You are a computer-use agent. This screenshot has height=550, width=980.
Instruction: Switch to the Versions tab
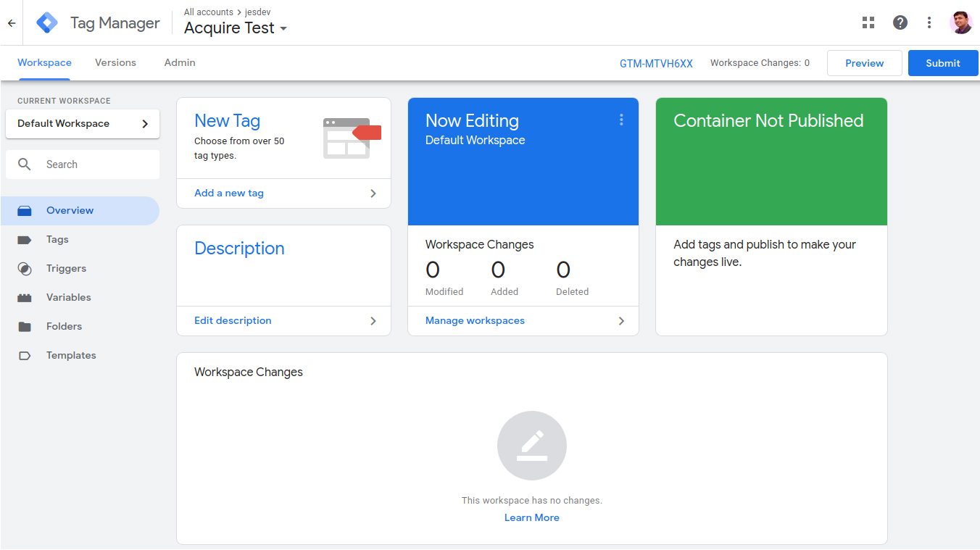point(115,63)
